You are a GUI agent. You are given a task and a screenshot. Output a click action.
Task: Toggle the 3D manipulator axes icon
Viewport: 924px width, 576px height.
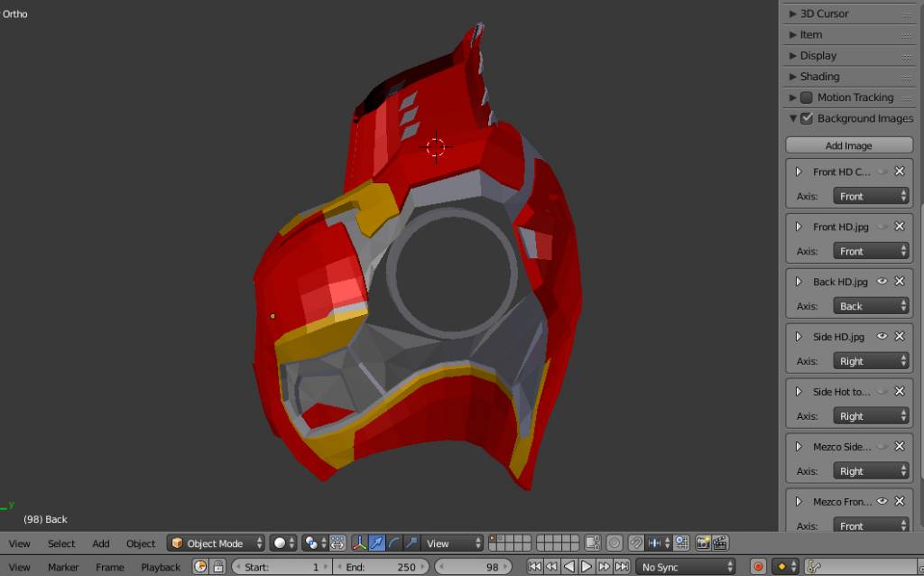point(359,543)
